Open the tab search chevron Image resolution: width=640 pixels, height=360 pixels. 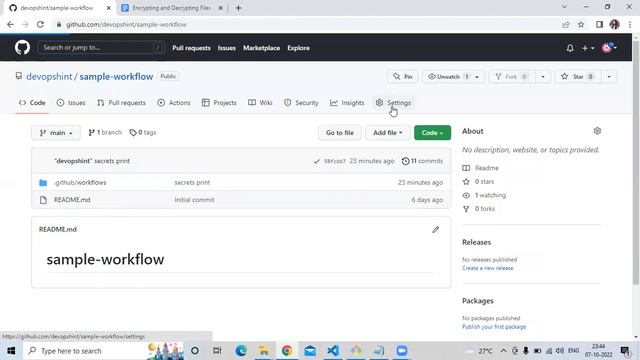coord(564,7)
